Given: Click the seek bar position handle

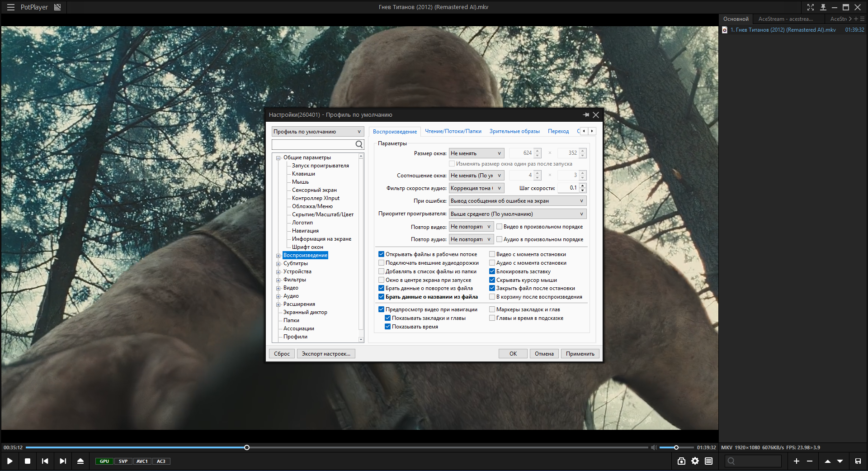Looking at the screenshot, I should 247,447.
